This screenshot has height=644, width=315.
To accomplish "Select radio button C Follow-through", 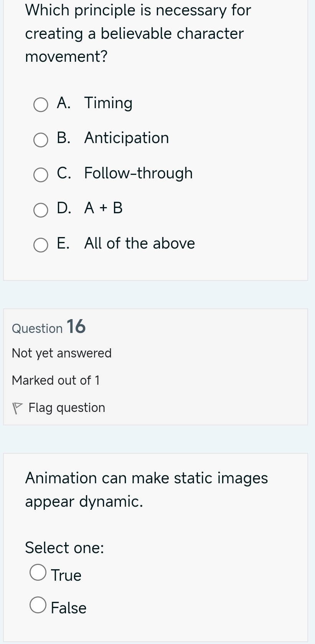I will tap(41, 175).
